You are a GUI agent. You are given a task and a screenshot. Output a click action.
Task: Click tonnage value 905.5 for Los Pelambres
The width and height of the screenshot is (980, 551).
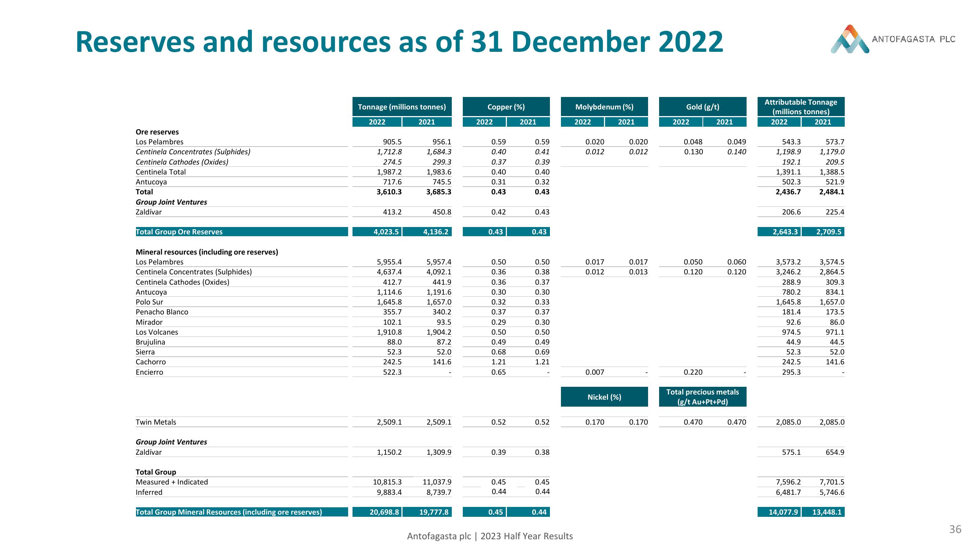point(392,142)
